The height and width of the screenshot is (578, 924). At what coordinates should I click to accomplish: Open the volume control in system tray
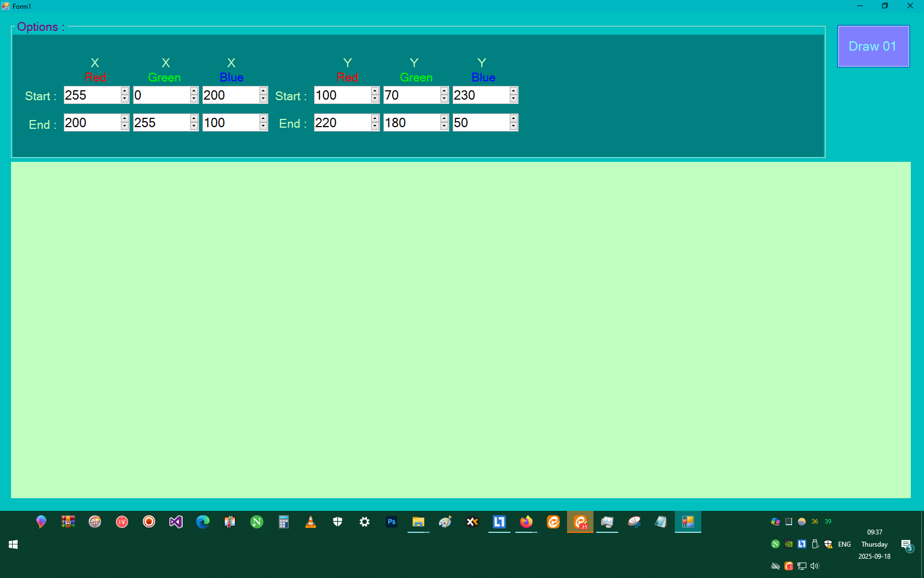click(815, 566)
